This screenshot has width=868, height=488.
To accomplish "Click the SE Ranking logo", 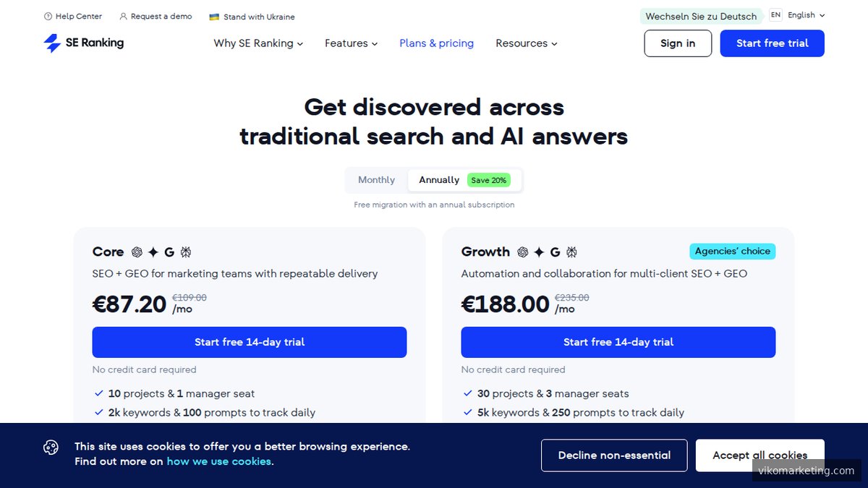I will tap(83, 43).
